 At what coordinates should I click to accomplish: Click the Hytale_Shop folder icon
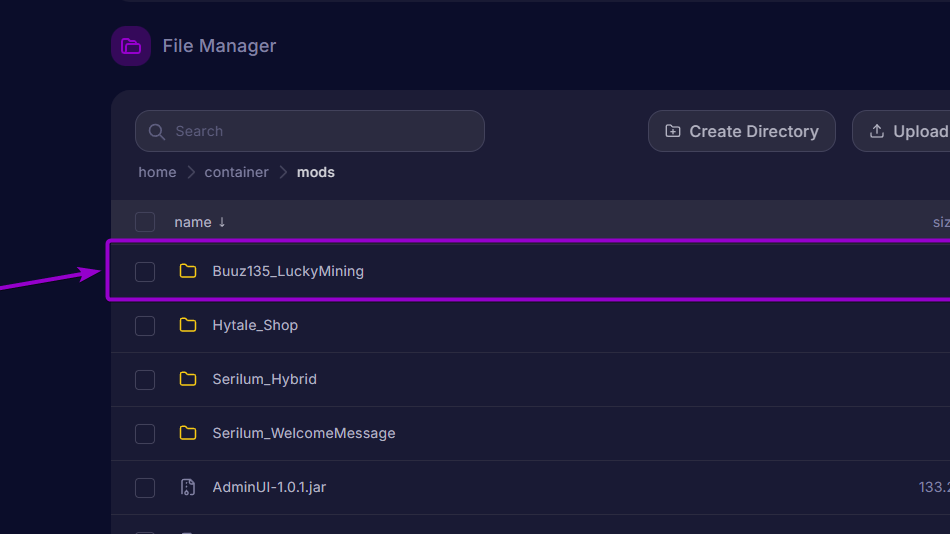[x=188, y=325]
